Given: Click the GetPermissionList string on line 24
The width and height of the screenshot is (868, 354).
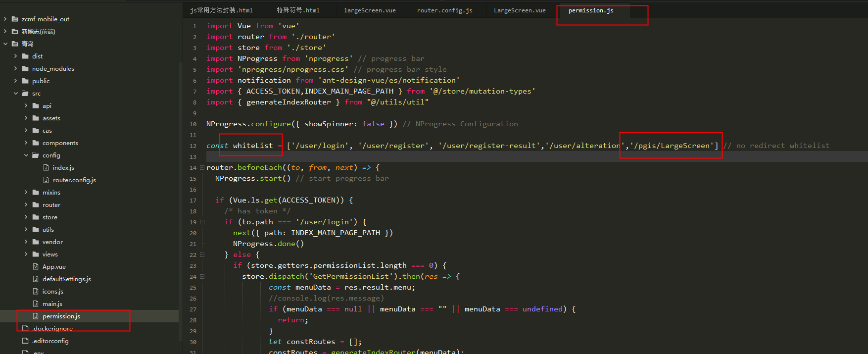Looking at the screenshot, I should (354, 276).
